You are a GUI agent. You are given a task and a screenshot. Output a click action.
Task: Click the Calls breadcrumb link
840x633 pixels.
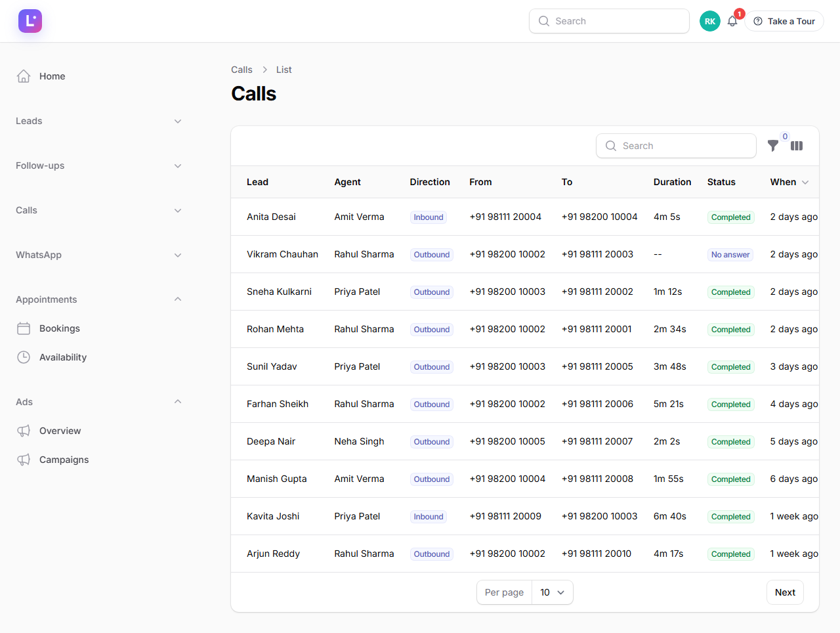241,70
